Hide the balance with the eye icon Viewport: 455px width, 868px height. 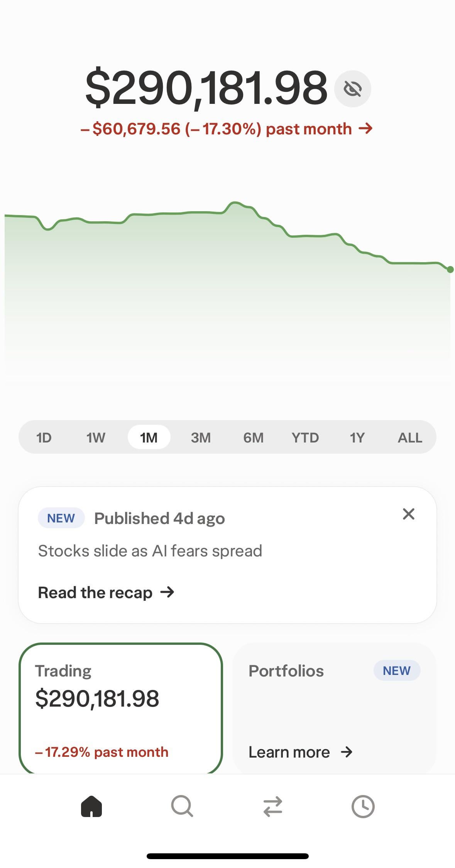point(352,89)
